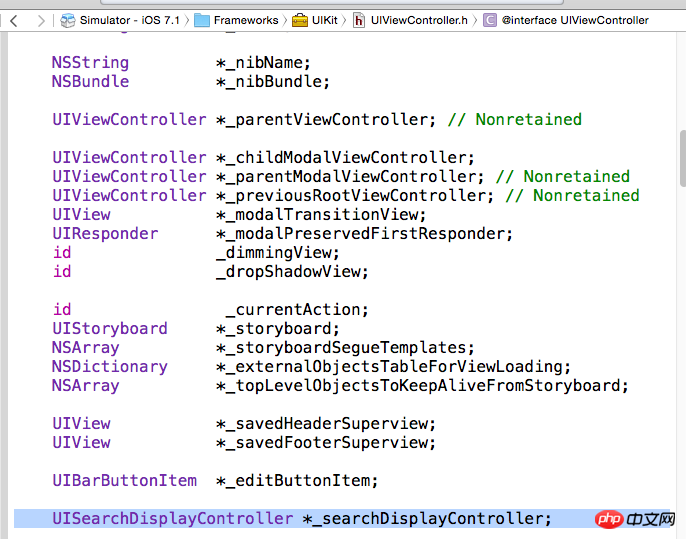Click _dimmingView variable
Viewport: 686px width, 539px height.
[277, 253]
